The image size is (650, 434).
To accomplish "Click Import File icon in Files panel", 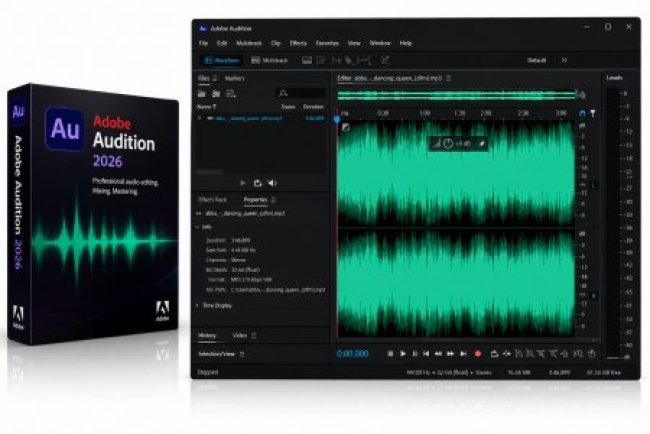I will (x=216, y=94).
